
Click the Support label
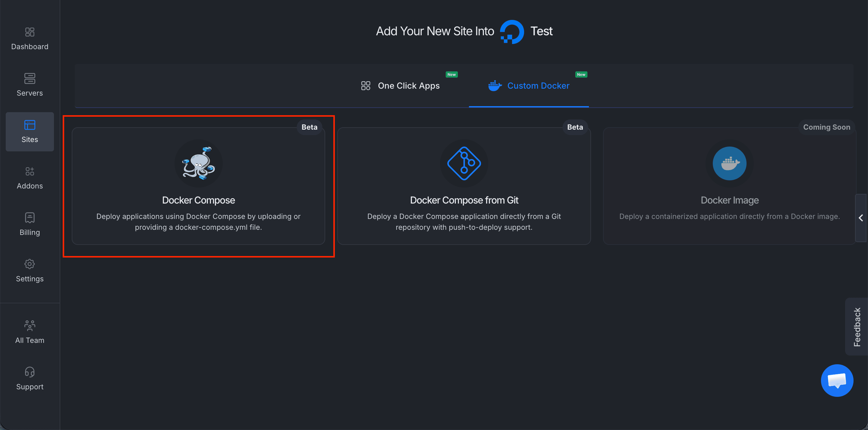30,387
